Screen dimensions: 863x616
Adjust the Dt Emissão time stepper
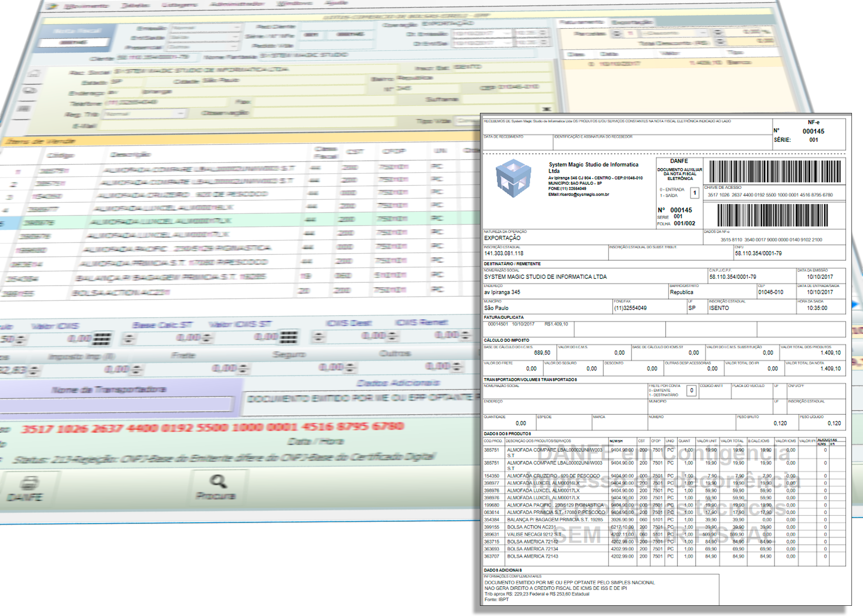point(543,33)
